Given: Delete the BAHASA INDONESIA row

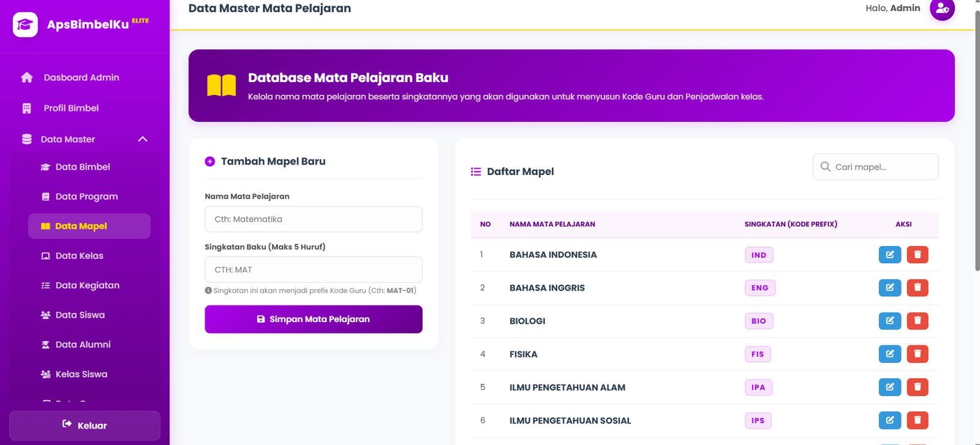Looking at the screenshot, I should point(918,255).
